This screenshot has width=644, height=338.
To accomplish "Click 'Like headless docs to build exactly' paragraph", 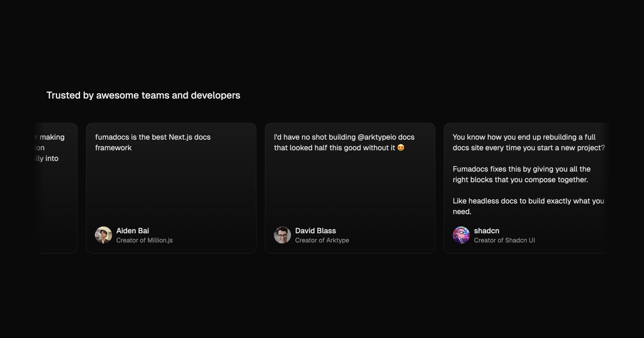I will point(528,206).
